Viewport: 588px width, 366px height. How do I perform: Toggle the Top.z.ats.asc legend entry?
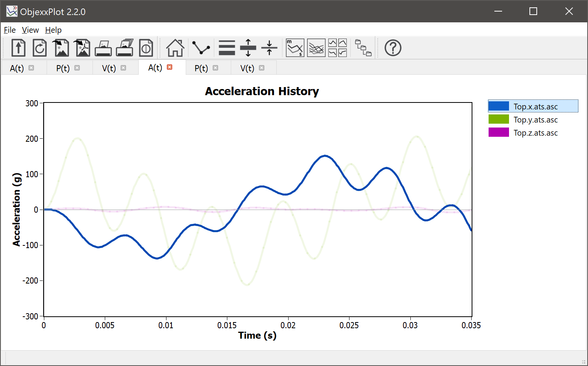[535, 133]
